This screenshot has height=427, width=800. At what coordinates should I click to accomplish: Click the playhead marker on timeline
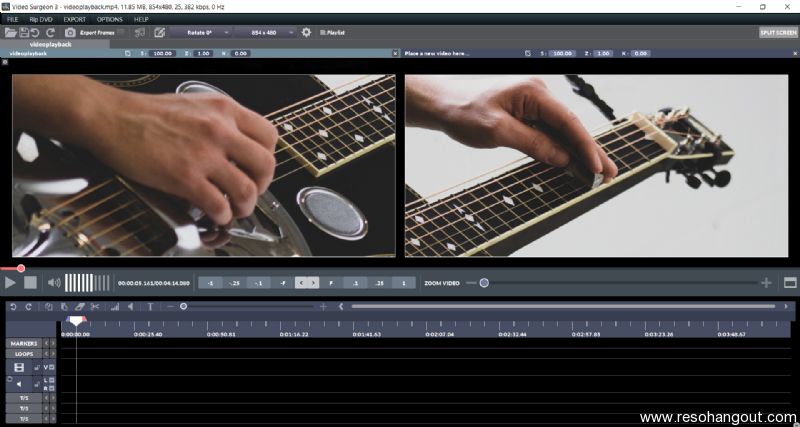[x=76, y=321]
